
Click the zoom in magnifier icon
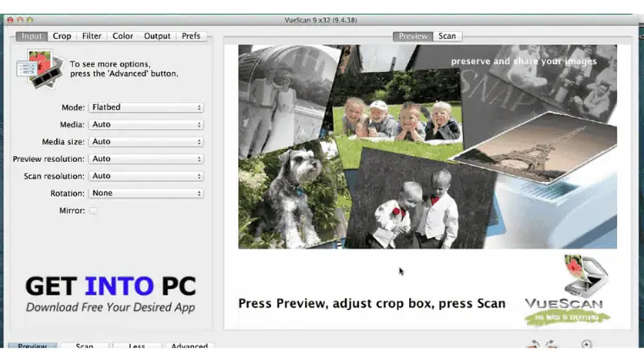tap(587, 345)
